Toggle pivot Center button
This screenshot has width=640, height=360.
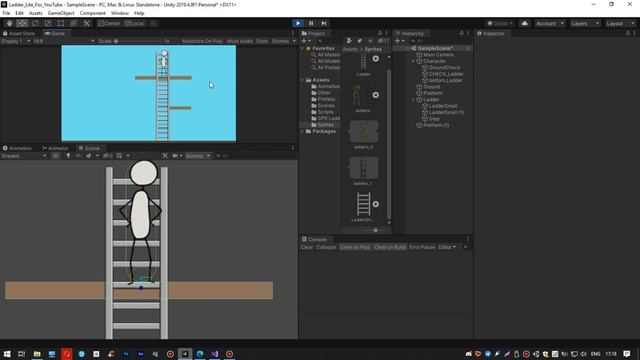(109, 23)
